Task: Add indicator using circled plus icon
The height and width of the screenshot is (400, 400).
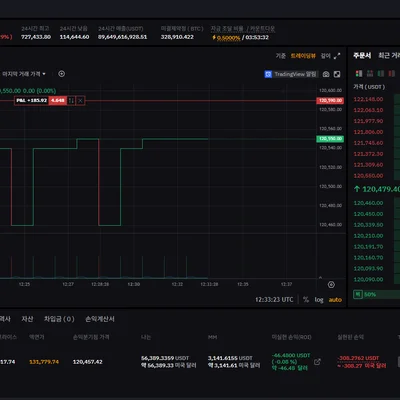Action: [62, 74]
